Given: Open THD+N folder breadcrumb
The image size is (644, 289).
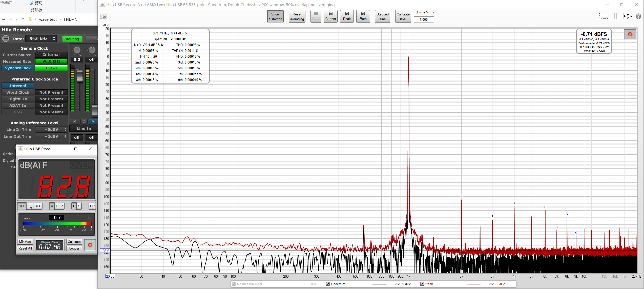Looking at the screenshot, I should 70,19.
